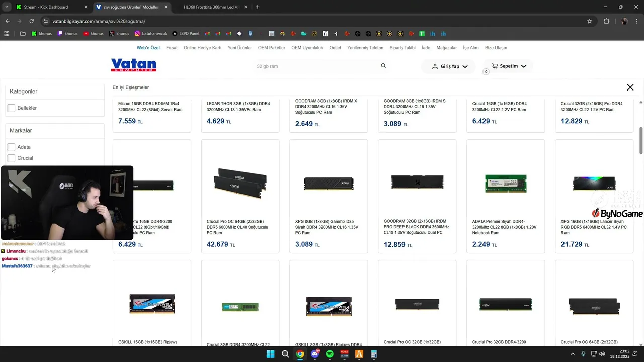Open the Crucial 32GB (2x16GB) Pro DDR4 title
Viewport: 644px width, 362px height.
[592, 106]
